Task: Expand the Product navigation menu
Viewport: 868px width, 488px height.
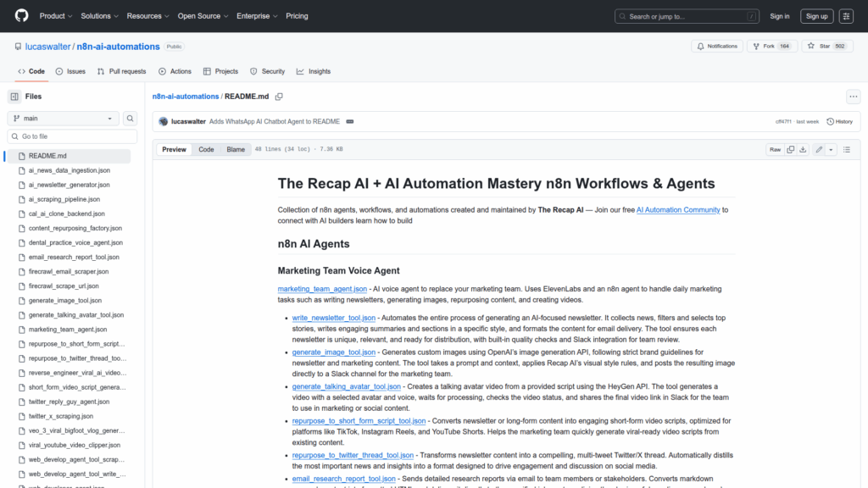Action: coord(56,16)
